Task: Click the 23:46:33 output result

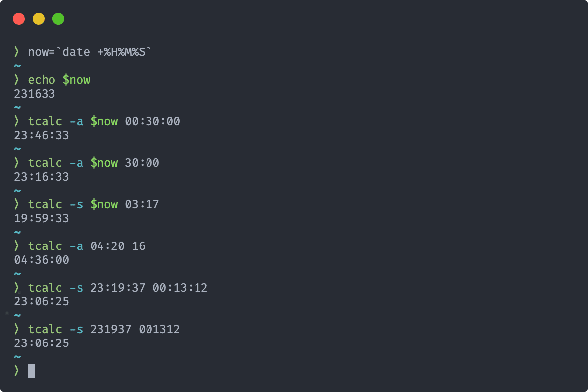Action: click(x=42, y=135)
